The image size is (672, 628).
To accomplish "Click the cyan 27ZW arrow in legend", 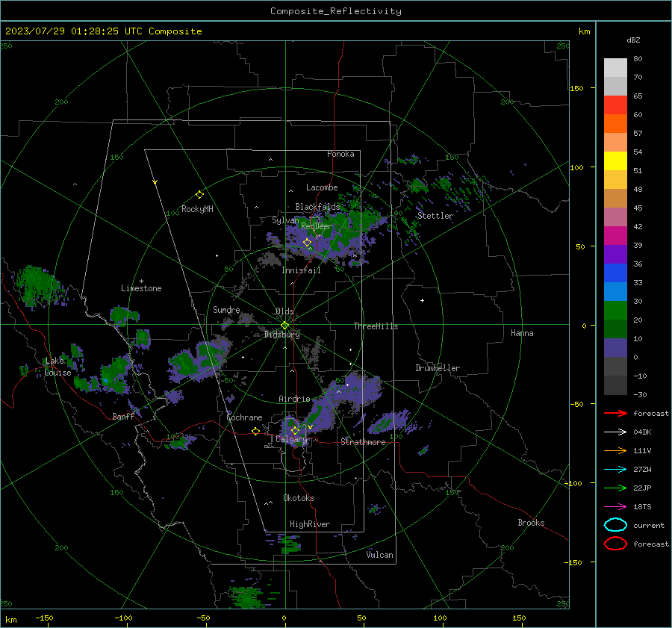I will 615,469.
